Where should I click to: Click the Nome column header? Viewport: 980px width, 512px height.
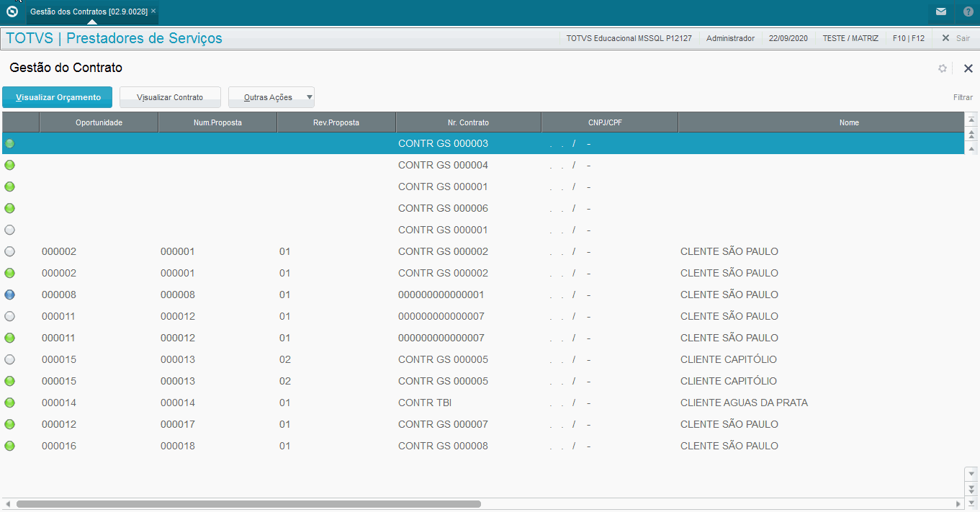point(820,122)
